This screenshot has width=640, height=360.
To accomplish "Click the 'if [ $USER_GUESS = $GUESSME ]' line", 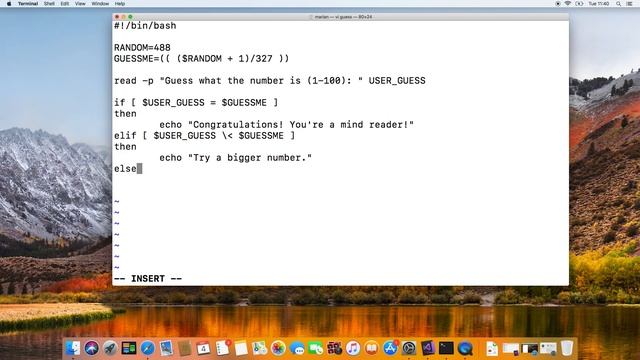I will pyautogui.click(x=196, y=102).
